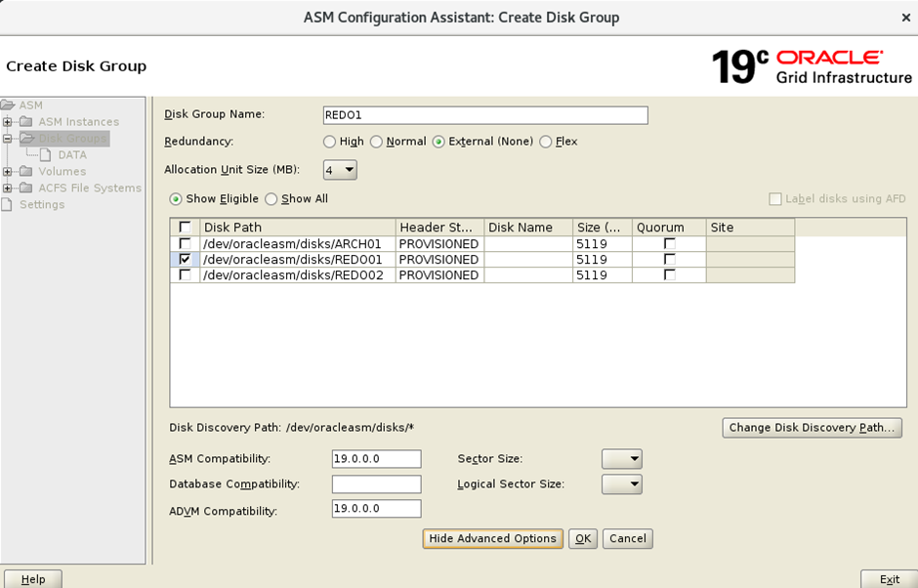Click the Label disks using AFD checkbox
The width and height of the screenshot is (918, 588).
pyautogui.click(x=775, y=199)
